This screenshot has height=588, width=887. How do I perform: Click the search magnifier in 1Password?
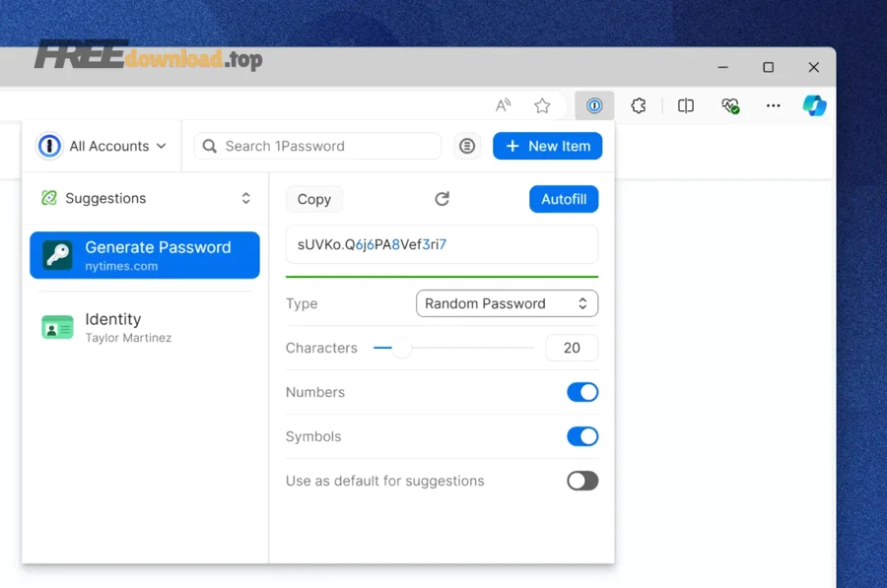[209, 146]
